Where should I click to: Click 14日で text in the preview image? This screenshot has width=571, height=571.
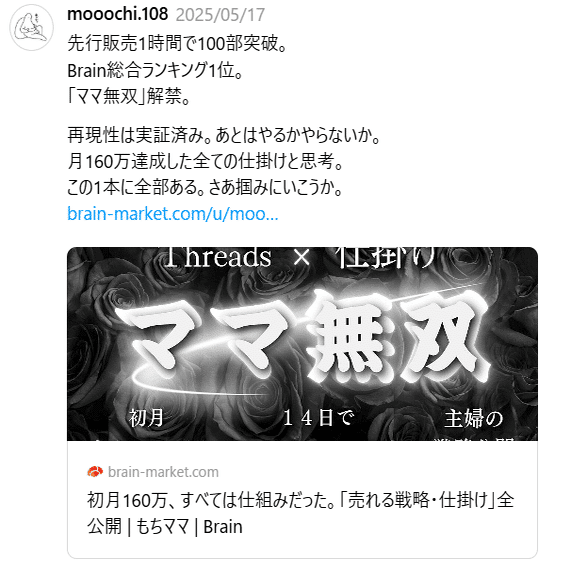pyautogui.click(x=318, y=417)
